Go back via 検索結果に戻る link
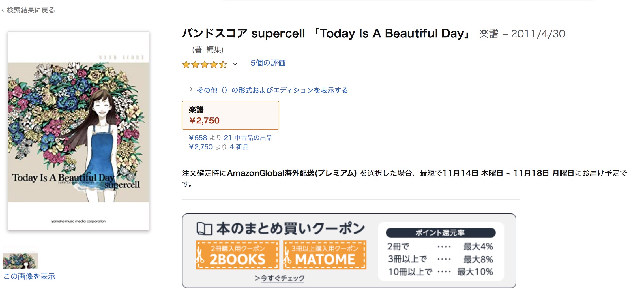The width and height of the screenshot is (644, 297). [31, 10]
